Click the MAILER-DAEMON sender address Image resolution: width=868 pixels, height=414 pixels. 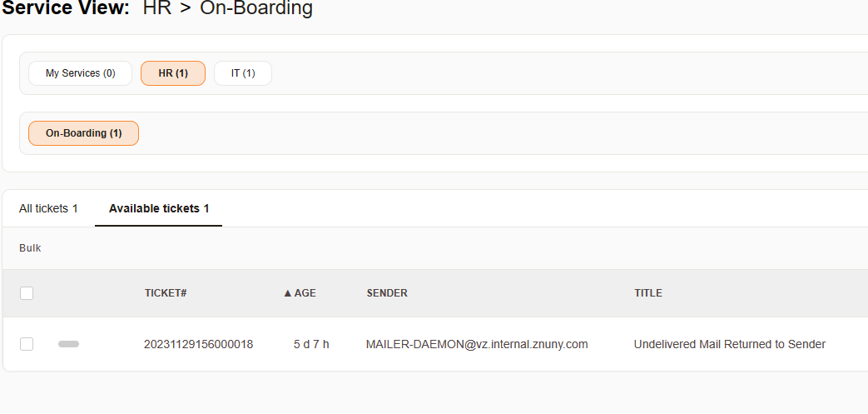pos(477,344)
